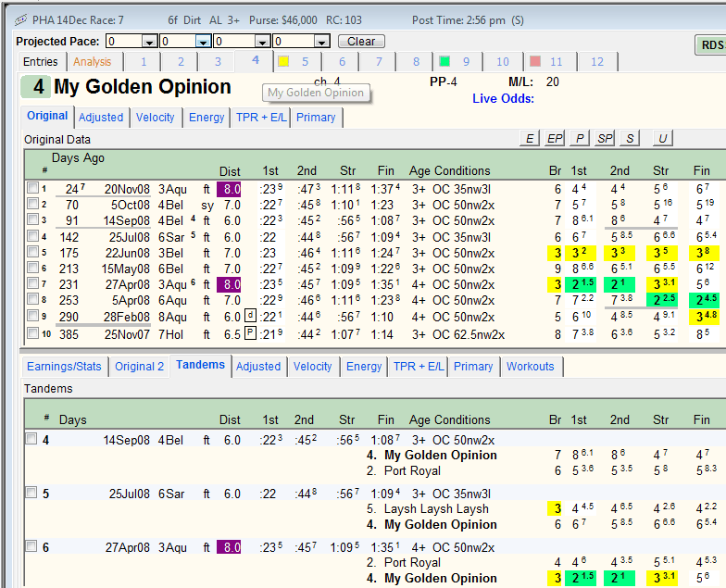Check race line 9 dated 28Feb08
The image size is (726, 588).
click(33, 315)
